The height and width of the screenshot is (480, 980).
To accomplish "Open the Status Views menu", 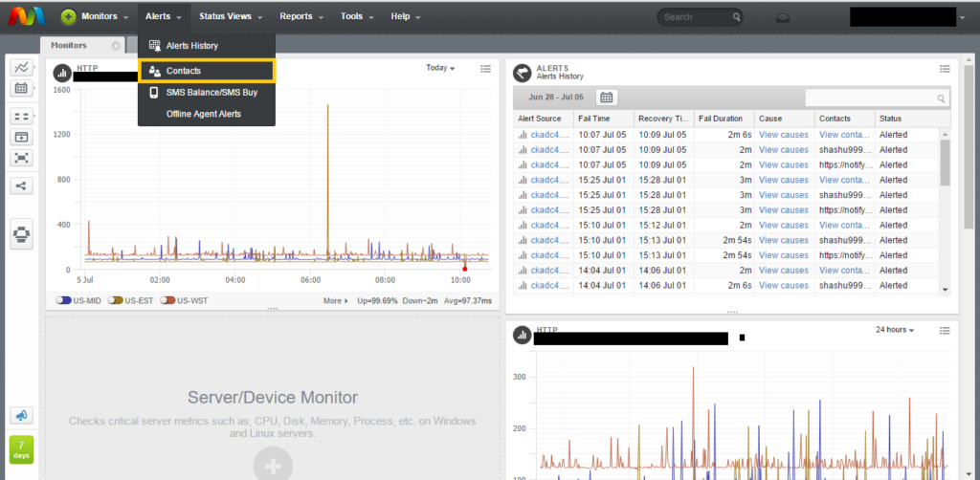I will (231, 17).
